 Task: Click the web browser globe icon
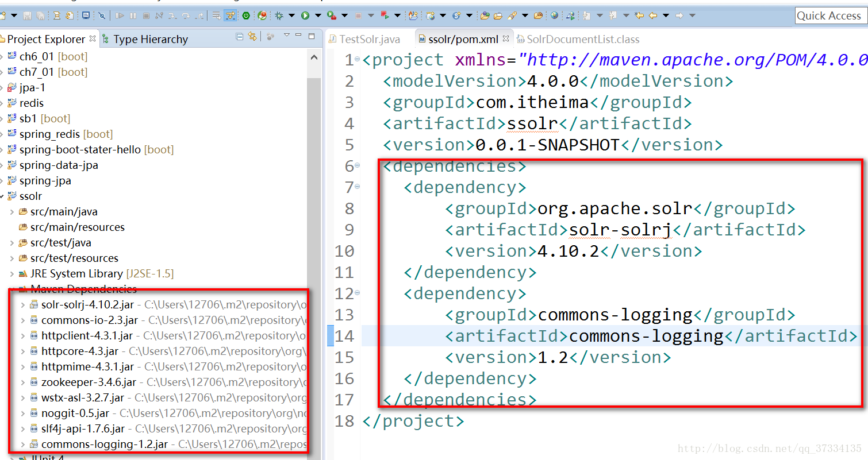coord(554,16)
